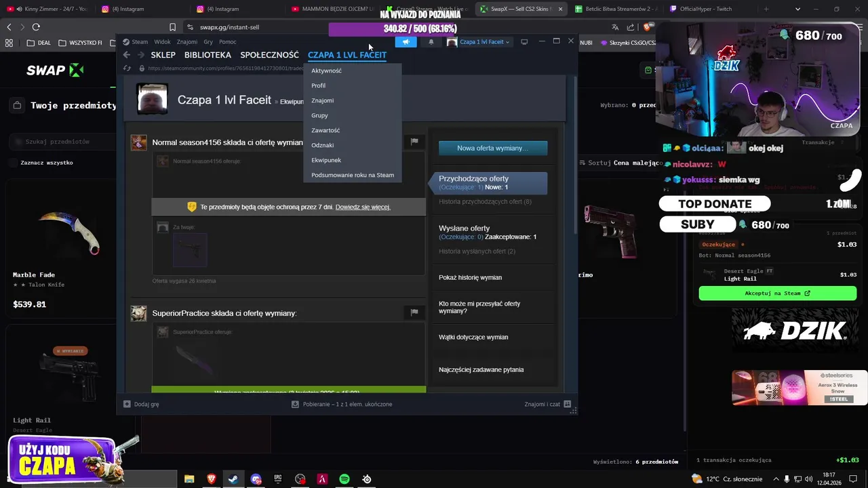Open browser apps grid in bookmarks bar
The height and width of the screenshot is (488, 868).
click(x=9, y=43)
